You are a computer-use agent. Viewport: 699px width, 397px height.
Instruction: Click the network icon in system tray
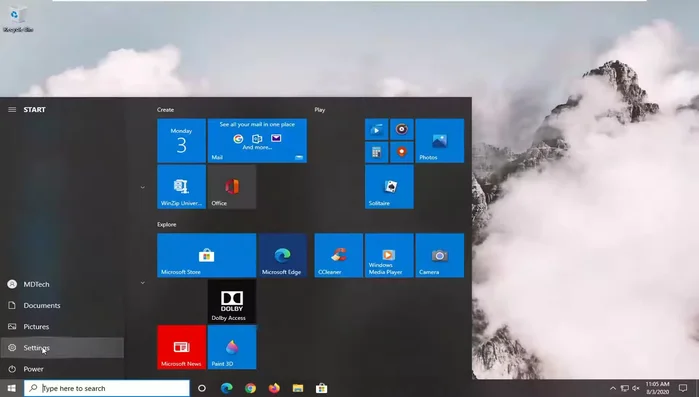625,388
